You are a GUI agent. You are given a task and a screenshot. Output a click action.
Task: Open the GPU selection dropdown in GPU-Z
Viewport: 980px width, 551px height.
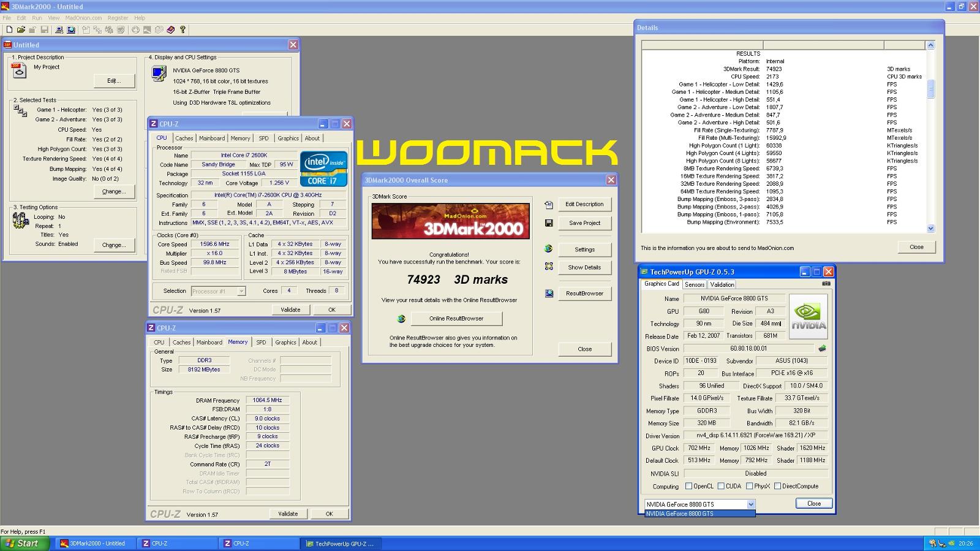click(x=751, y=504)
